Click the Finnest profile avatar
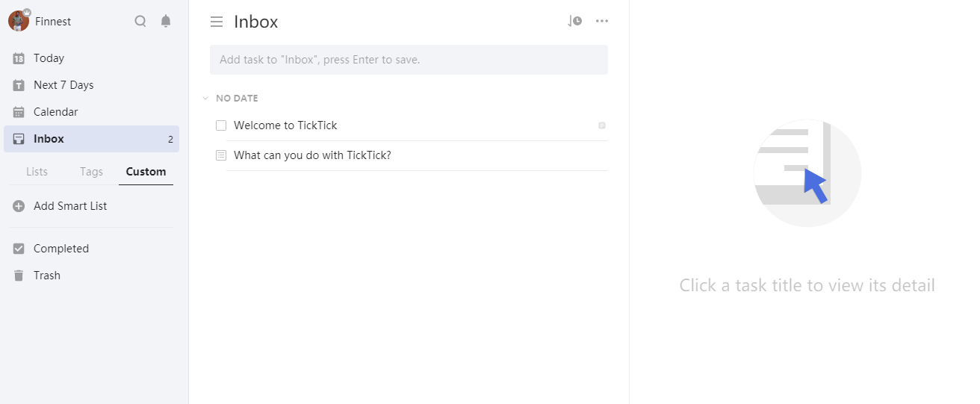980x404 pixels. click(19, 21)
